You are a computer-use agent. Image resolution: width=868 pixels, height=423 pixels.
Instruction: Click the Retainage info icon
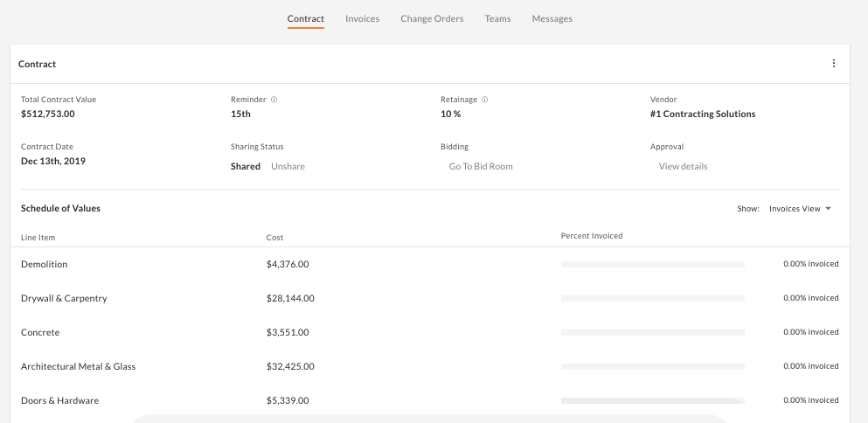(x=484, y=100)
